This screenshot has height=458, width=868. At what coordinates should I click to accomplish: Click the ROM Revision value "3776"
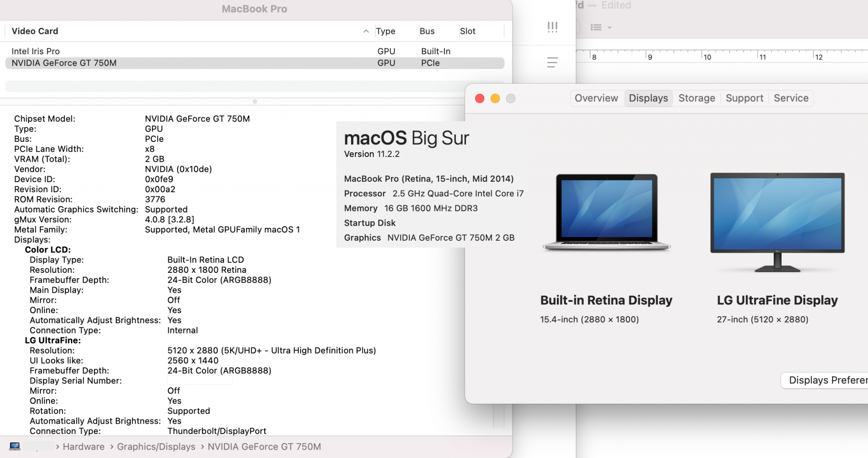pos(155,199)
